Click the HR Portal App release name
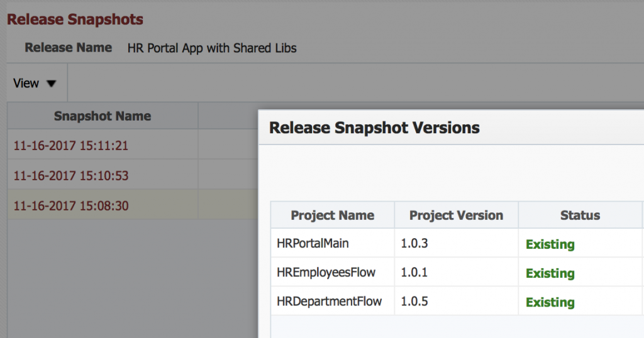 click(x=212, y=48)
